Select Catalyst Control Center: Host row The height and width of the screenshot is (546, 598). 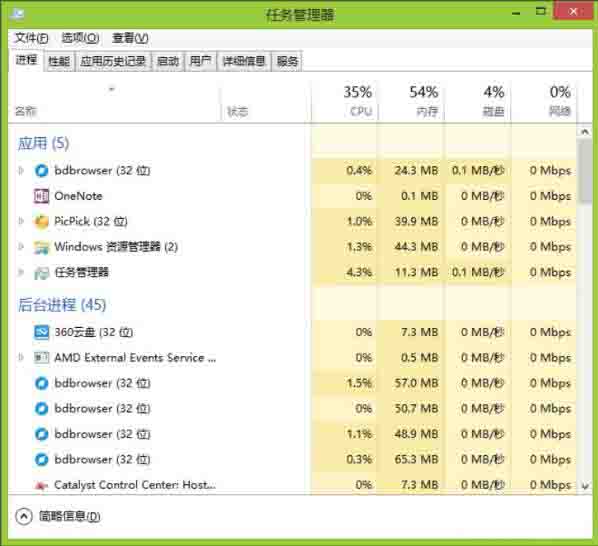(135, 485)
